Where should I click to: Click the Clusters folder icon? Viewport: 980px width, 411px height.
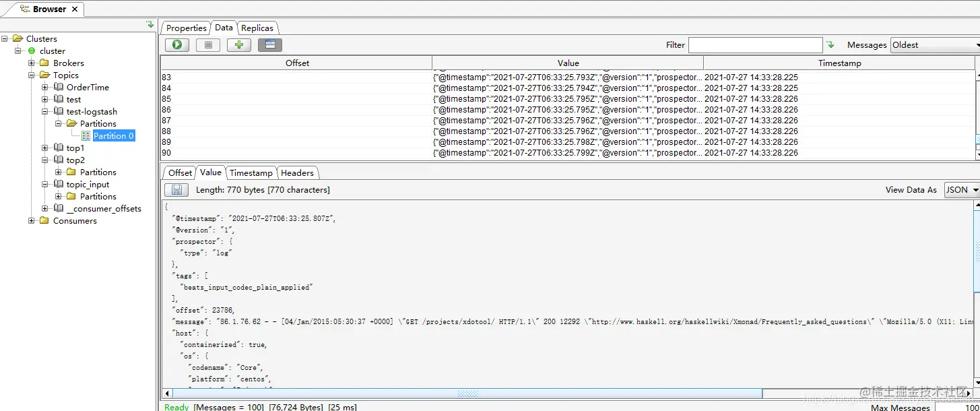click(18, 38)
